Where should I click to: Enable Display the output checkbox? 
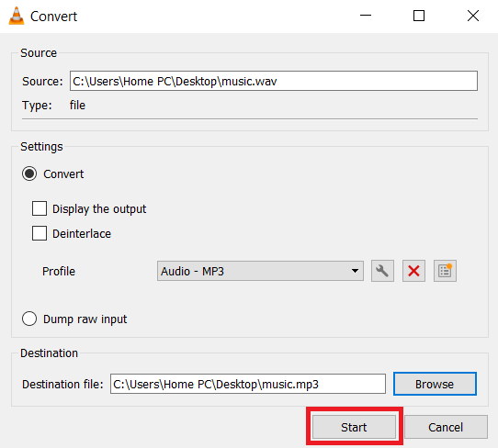click(40, 208)
